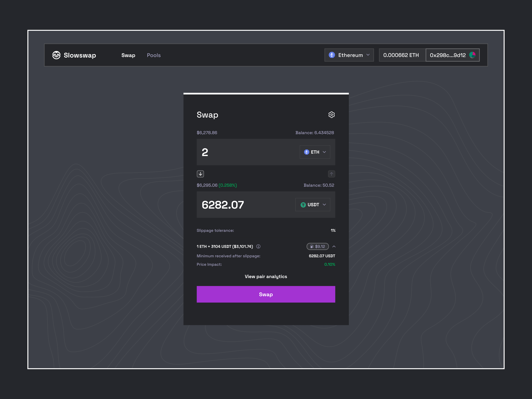Switch to the Pools tab
Image resolution: width=532 pixels, height=399 pixels.
154,55
